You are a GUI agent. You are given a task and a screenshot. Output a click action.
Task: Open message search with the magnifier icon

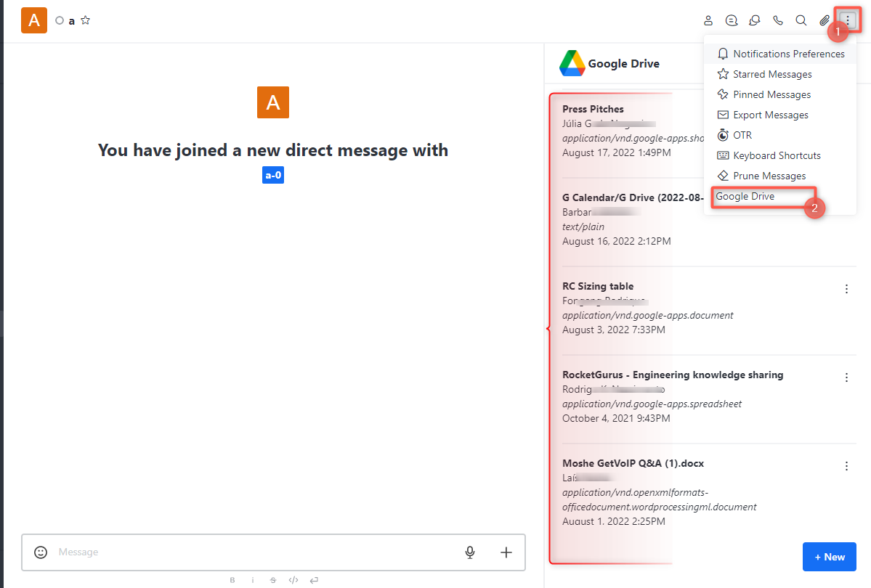point(801,20)
